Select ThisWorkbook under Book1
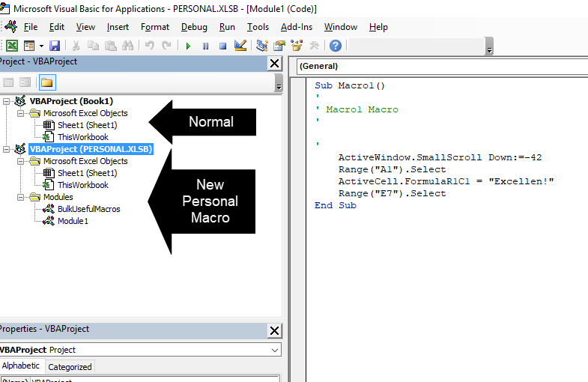The height and width of the screenshot is (382, 588). (83, 137)
